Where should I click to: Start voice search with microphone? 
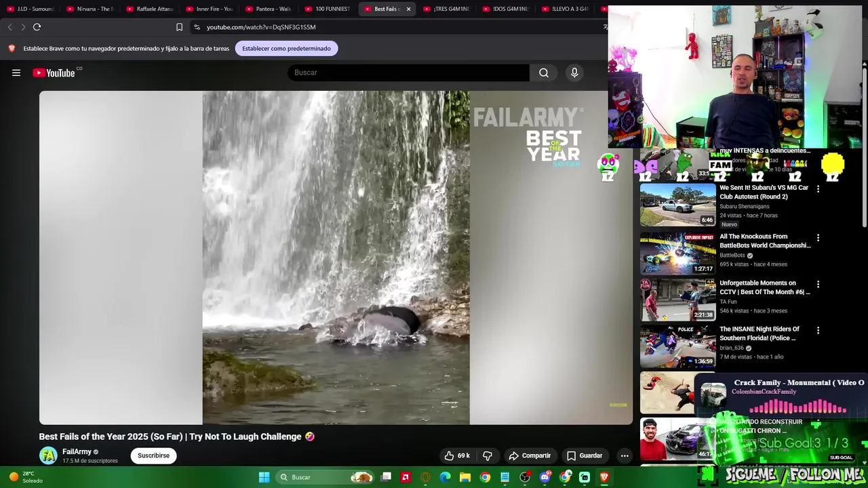click(x=574, y=73)
